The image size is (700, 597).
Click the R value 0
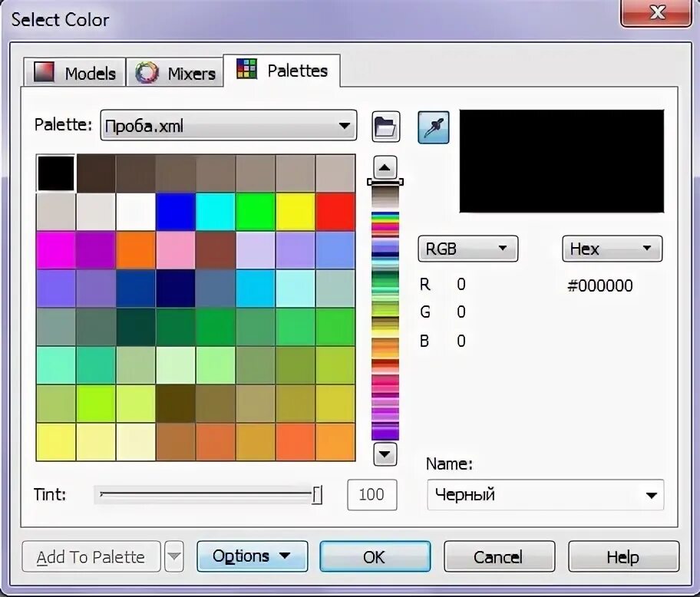pyautogui.click(x=461, y=284)
